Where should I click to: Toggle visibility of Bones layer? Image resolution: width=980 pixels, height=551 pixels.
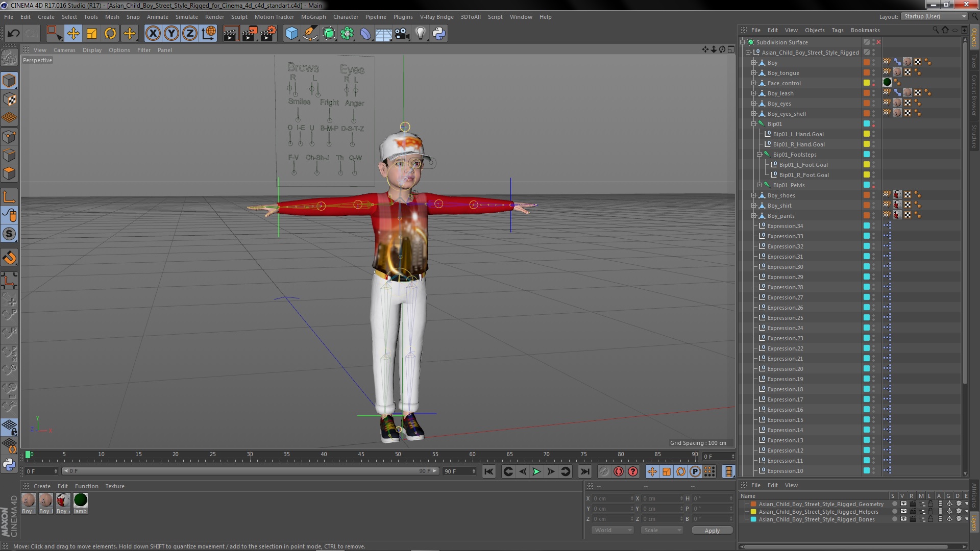tap(903, 519)
